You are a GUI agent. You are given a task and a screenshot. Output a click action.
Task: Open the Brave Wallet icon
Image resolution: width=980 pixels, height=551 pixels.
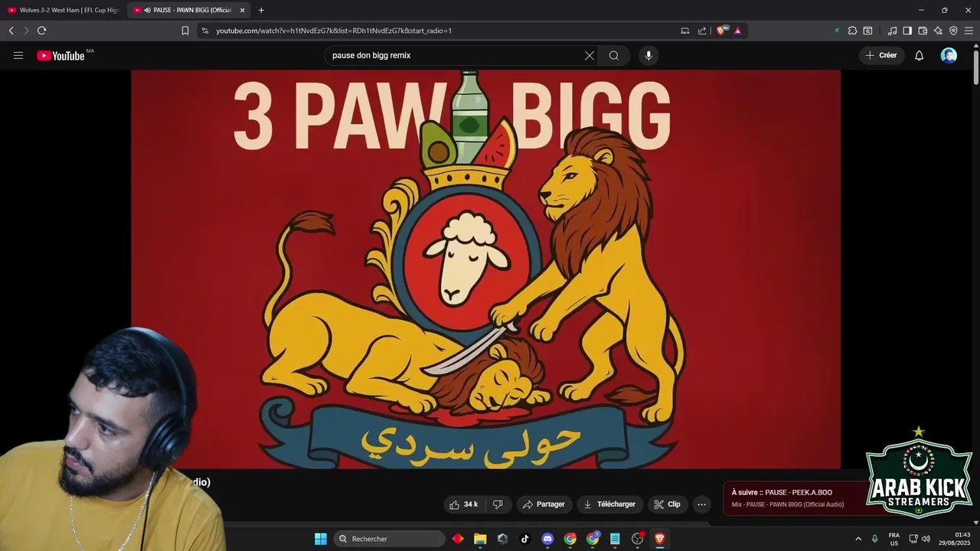[923, 31]
